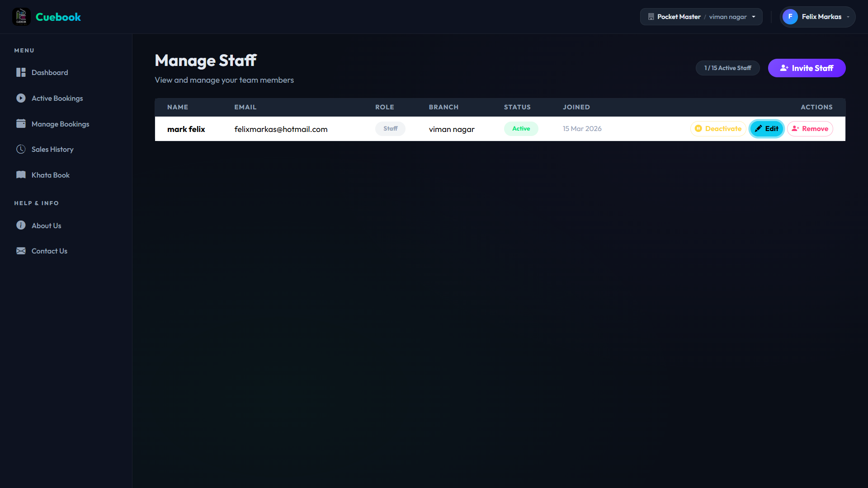Open Sales History menu item

52,150
